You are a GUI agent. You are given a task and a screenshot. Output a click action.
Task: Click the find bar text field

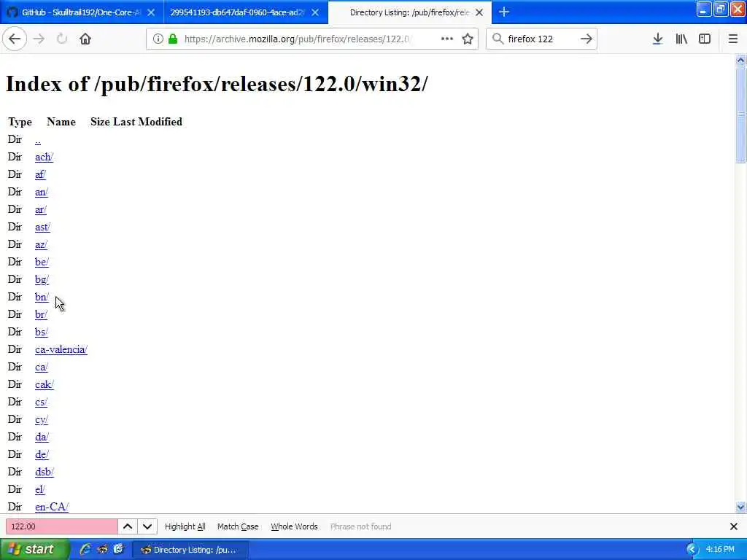point(61,526)
